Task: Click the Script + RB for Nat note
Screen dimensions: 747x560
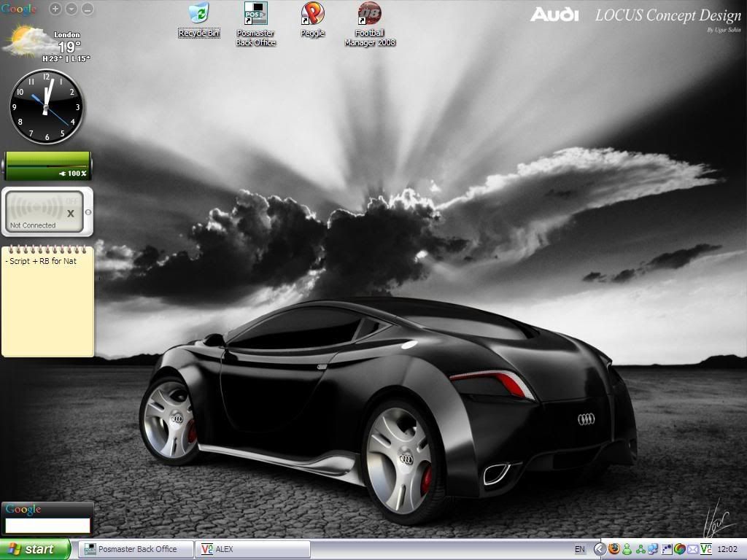Action: (41, 261)
